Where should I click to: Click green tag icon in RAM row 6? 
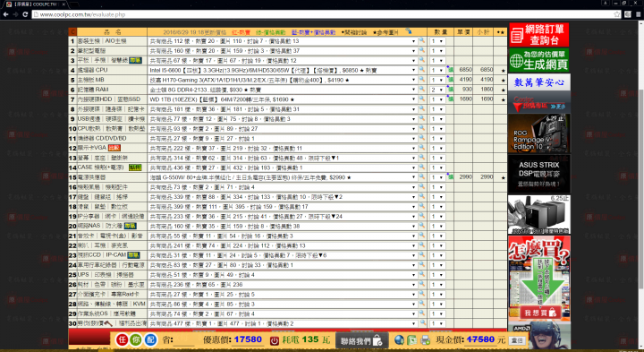[x=450, y=90]
